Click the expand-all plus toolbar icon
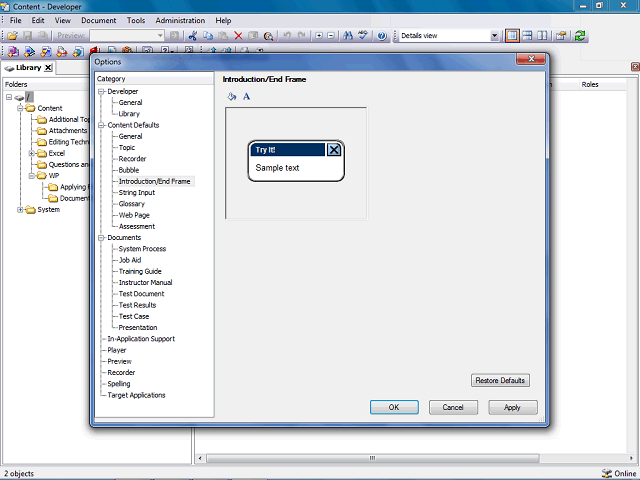 point(319,36)
